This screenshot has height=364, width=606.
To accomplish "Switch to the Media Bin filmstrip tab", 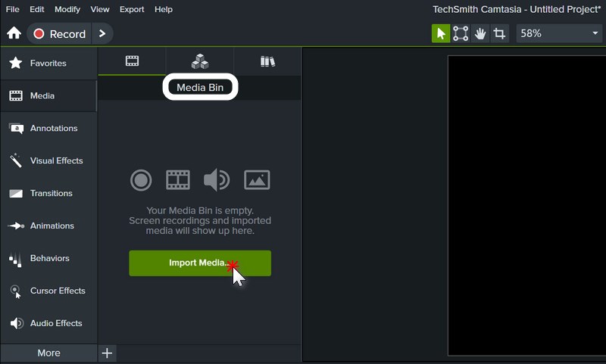I will point(132,61).
